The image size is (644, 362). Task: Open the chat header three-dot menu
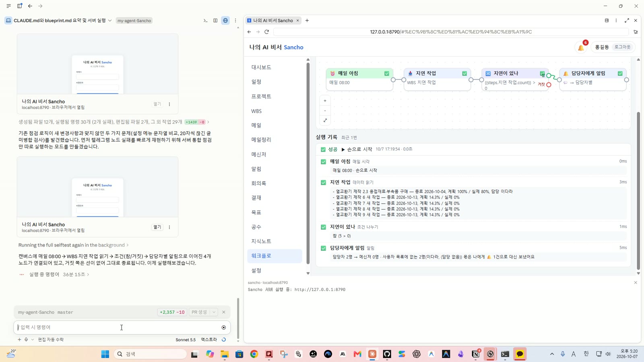tap(235, 21)
